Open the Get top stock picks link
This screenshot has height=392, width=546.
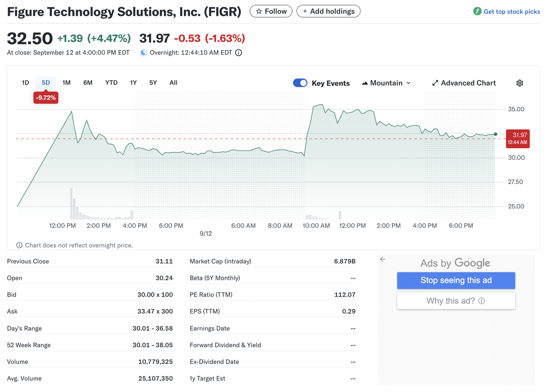pos(511,12)
